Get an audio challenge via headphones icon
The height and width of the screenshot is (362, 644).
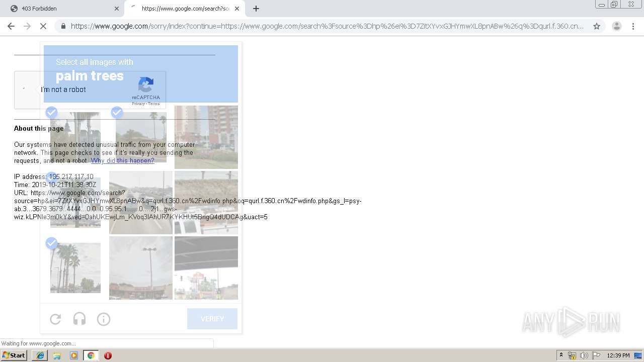(x=79, y=319)
